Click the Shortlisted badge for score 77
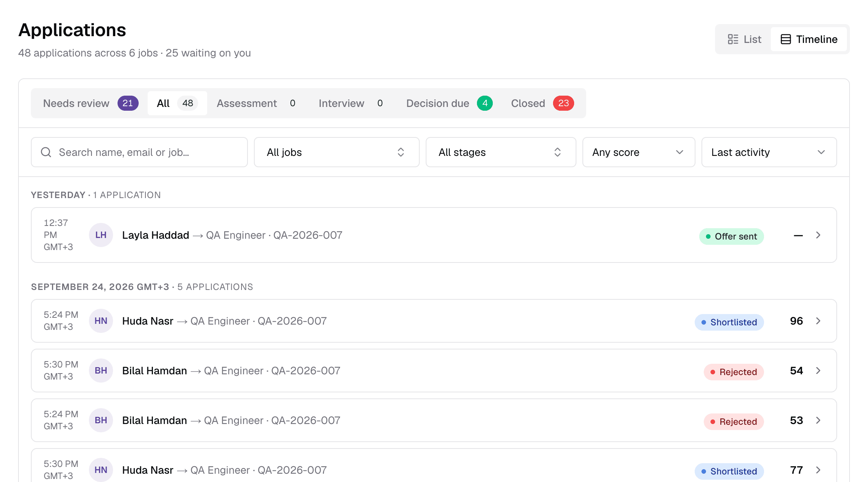The image size is (868, 482). tap(729, 471)
